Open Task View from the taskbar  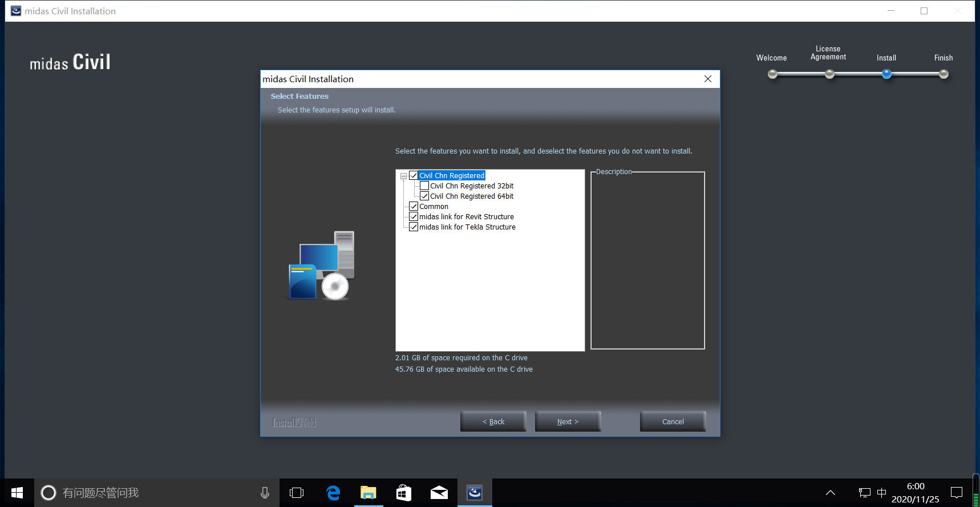pyautogui.click(x=297, y=493)
